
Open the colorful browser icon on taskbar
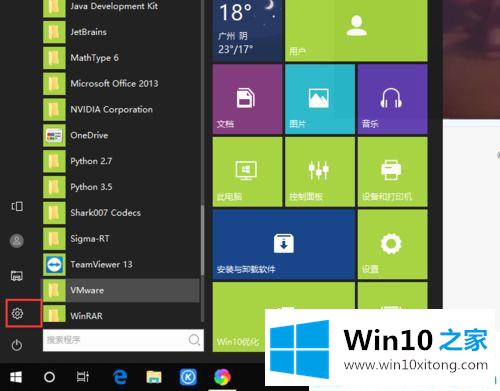point(222,377)
